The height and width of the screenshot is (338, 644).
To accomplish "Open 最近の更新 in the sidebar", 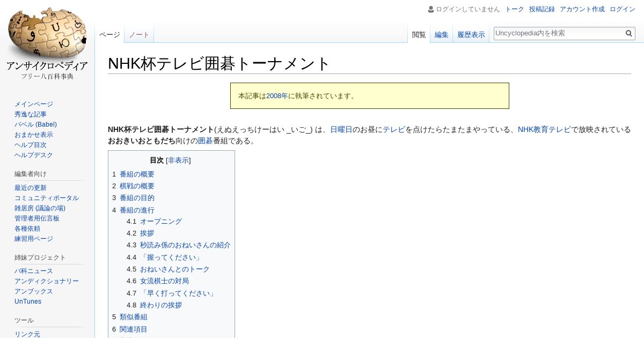I will coord(31,188).
